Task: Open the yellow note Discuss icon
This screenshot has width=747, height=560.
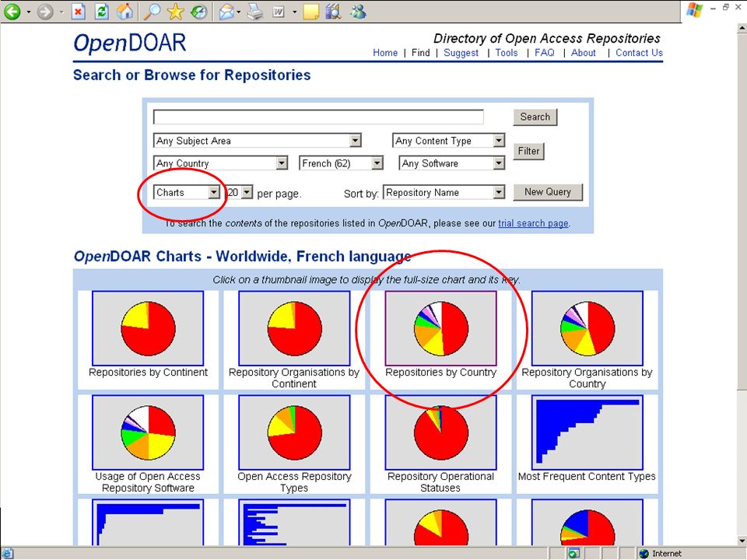Action: (x=310, y=12)
